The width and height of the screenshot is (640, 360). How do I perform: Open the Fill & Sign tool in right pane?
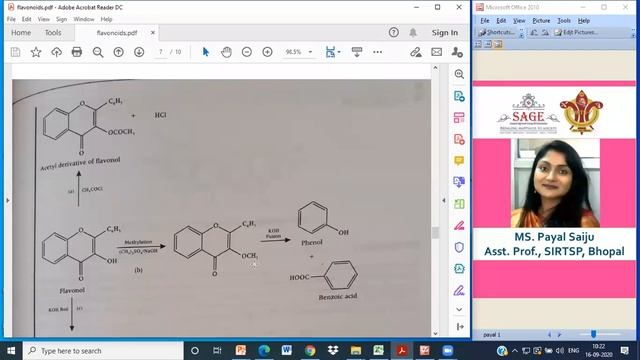(x=459, y=290)
